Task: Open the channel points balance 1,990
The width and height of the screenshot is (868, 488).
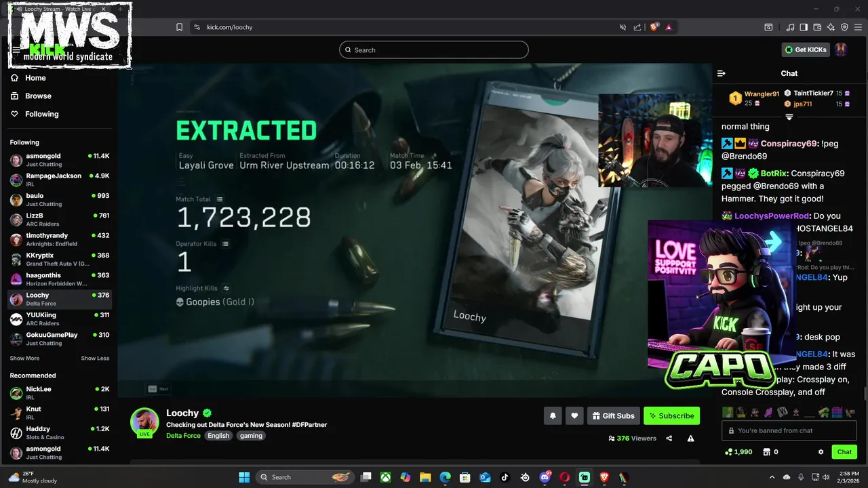Action: (x=738, y=452)
